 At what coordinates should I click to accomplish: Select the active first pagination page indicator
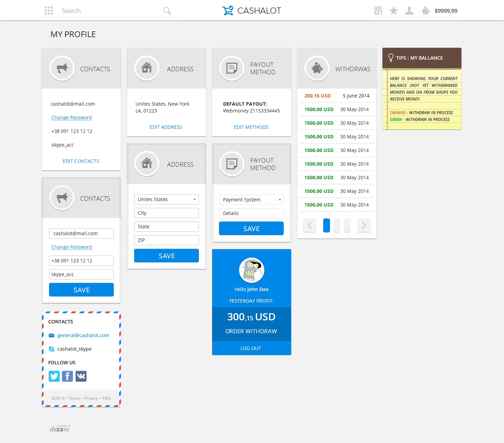[x=327, y=225]
